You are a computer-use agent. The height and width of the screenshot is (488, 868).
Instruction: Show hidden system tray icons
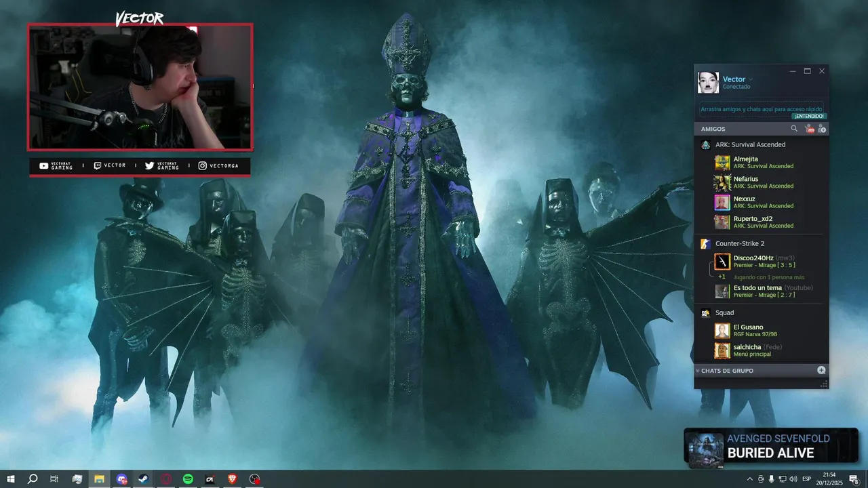[x=750, y=479]
